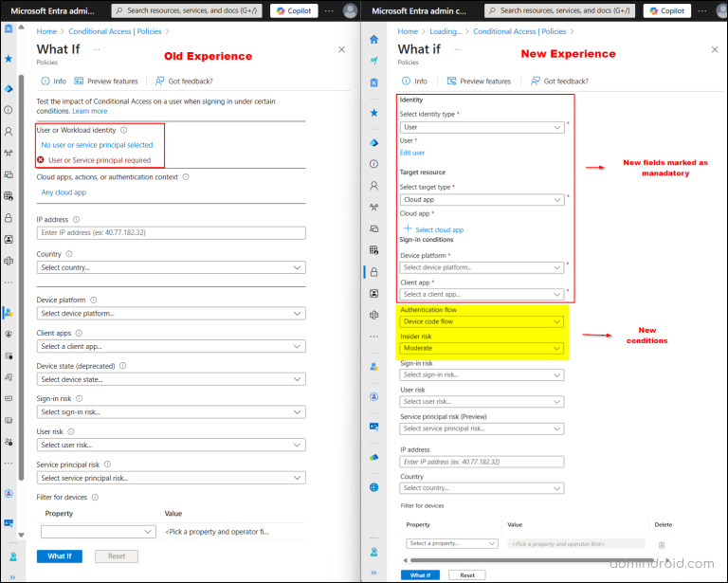Image resolution: width=728 pixels, height=583 pixels.
Task: Open Device state (deprecated) dropdown
Action: [171, 379]
